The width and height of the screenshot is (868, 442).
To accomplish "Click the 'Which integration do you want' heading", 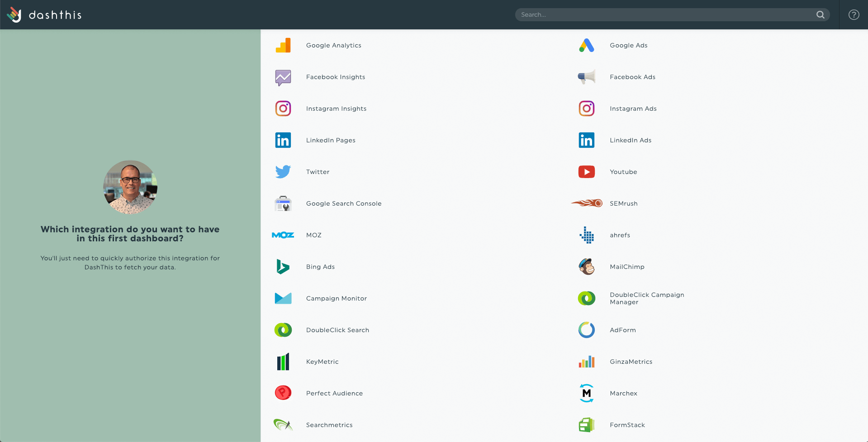I will click(x=130, y=234).
